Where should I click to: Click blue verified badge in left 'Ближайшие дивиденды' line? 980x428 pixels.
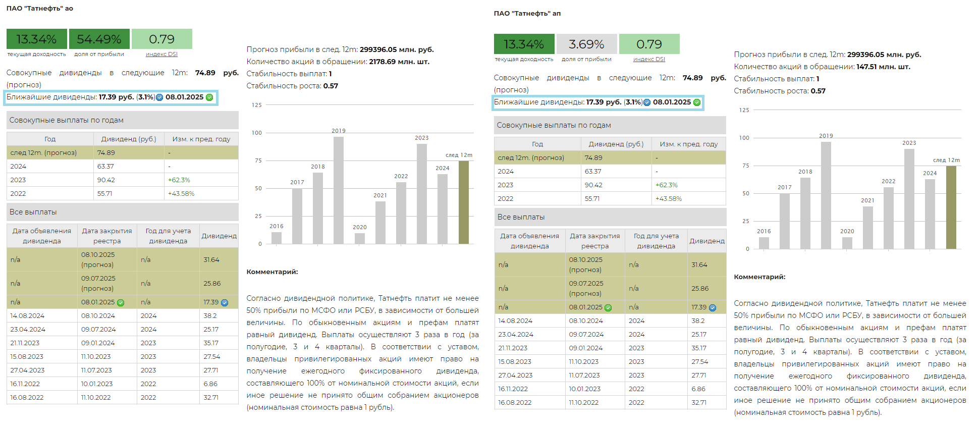(x=159, y=97)
